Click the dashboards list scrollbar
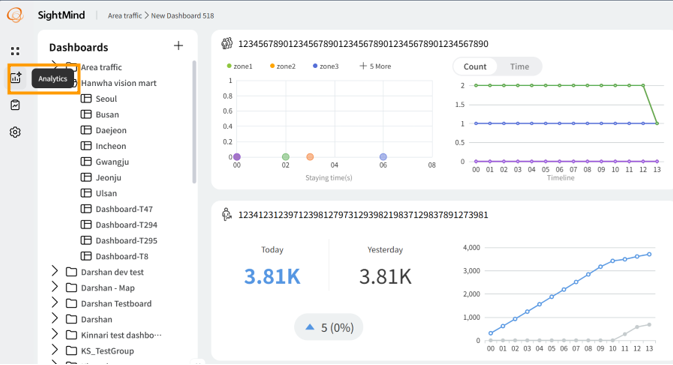This screenshot has height=365, width=673. click(x=194, y=122)
